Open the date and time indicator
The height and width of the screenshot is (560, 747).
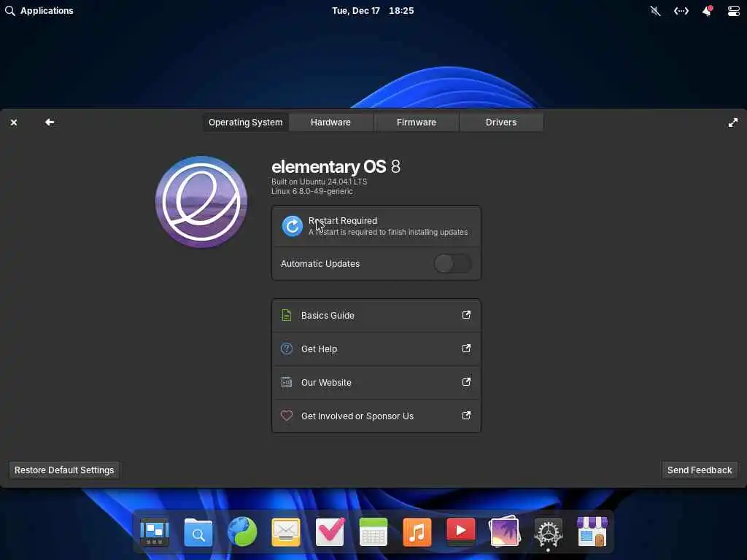[x=373, y=10]
